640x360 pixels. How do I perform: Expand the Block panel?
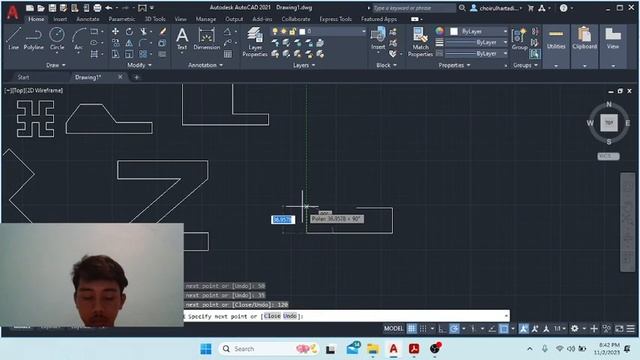click(387, 65)
